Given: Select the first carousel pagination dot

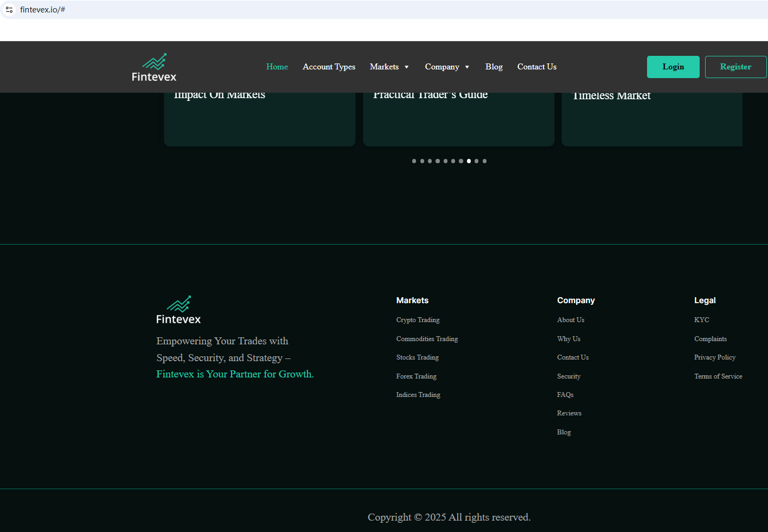Looking at the screenshot, I should [x=414, y=161].
